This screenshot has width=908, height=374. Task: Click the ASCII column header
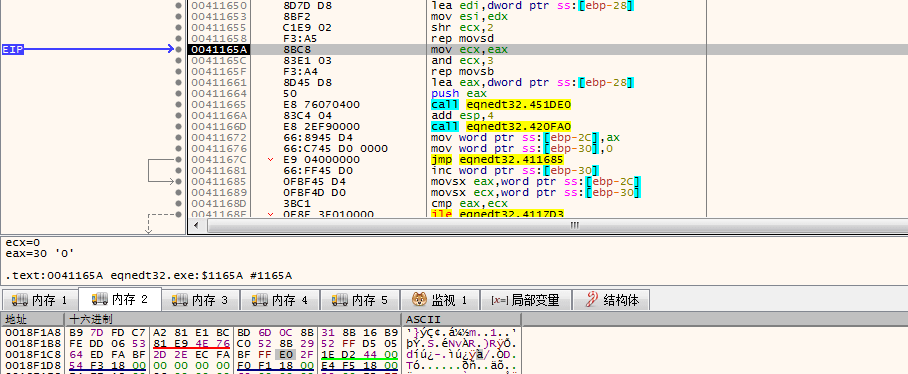(x=462, y=320)
